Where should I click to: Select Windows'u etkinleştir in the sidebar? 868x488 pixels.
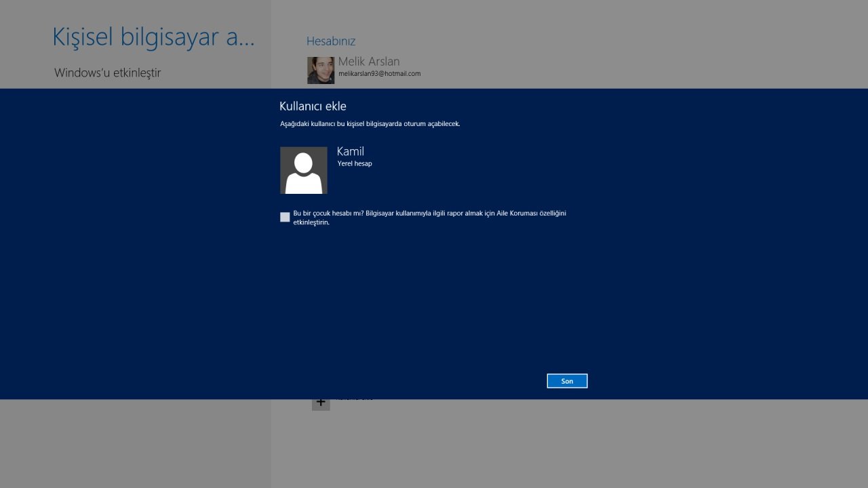click(x=108, y=73)
